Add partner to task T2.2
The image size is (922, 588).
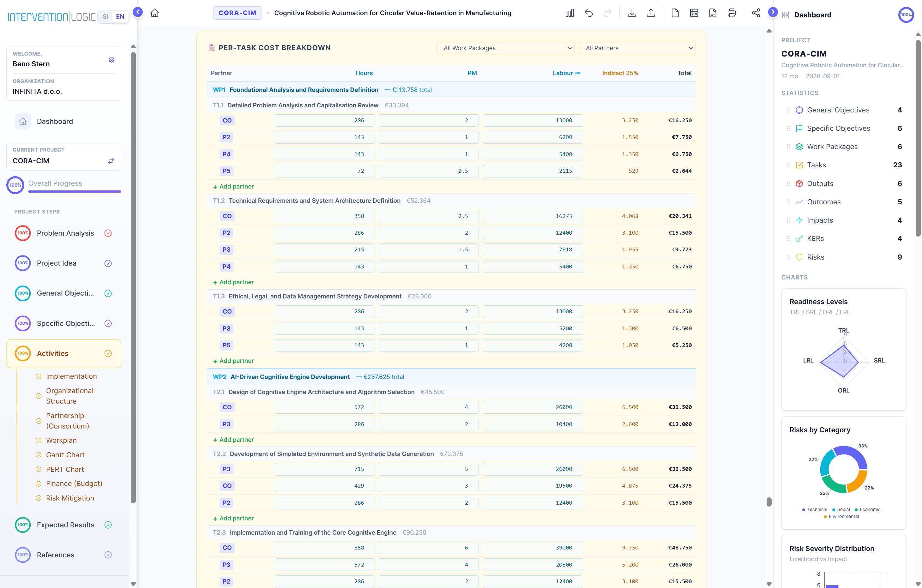point(233,518)
